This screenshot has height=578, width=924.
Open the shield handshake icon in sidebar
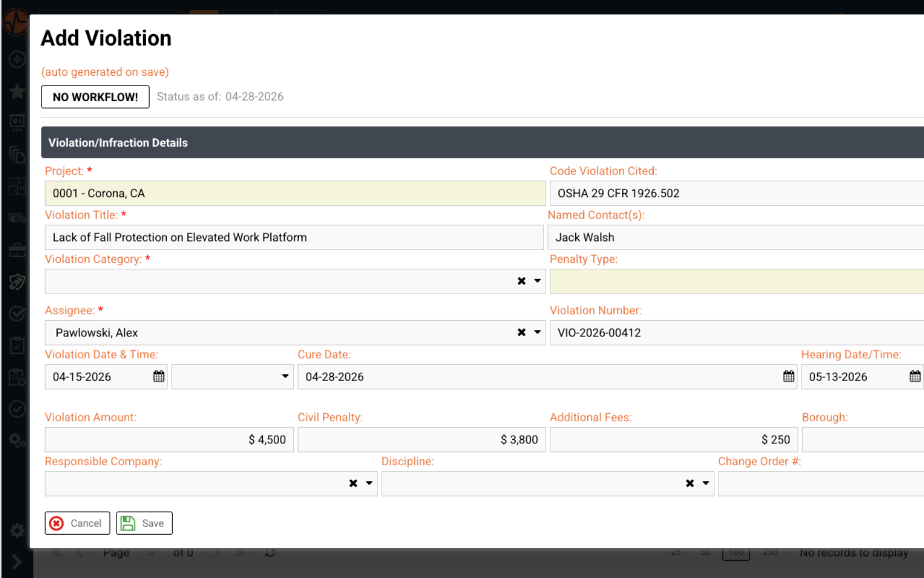coord(17,281)
